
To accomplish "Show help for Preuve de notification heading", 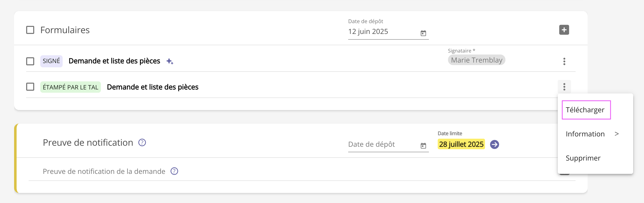I will point(142,143).
